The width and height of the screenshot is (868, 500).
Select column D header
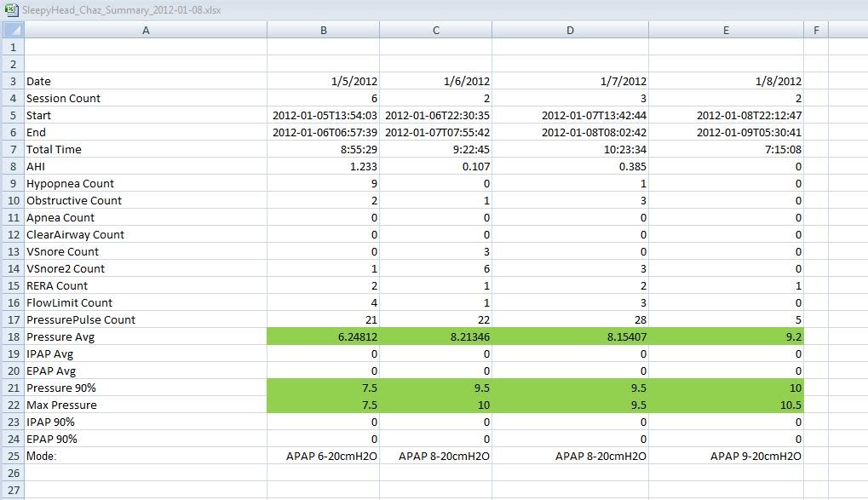[570, 31]
